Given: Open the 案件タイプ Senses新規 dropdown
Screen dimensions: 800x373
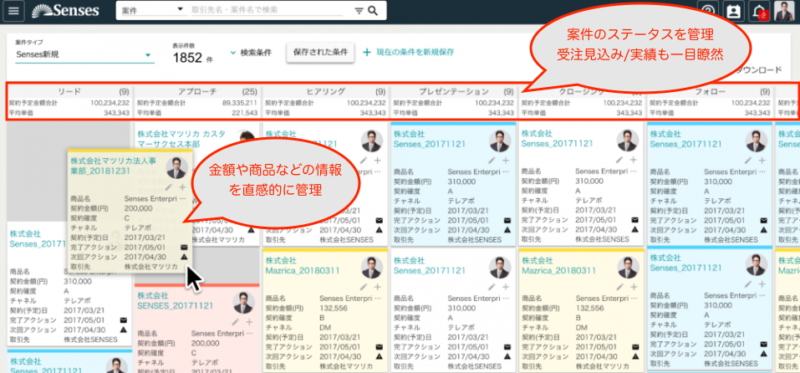Looking at the screenshot, I should 84,54.
